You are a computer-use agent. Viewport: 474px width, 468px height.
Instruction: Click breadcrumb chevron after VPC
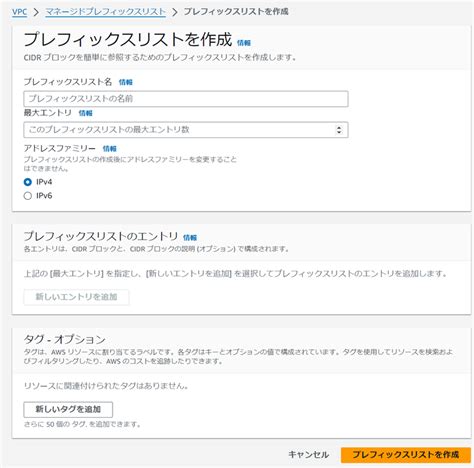[36, 12]
